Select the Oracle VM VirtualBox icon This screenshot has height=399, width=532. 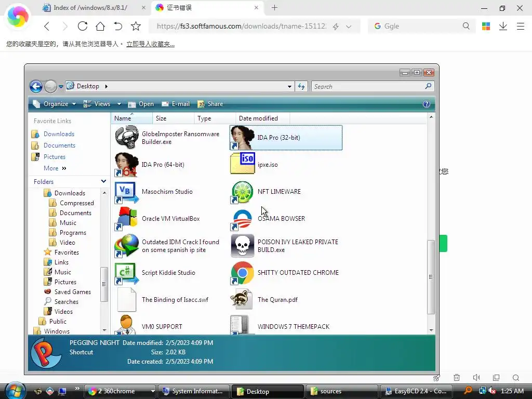pos(127,219)
